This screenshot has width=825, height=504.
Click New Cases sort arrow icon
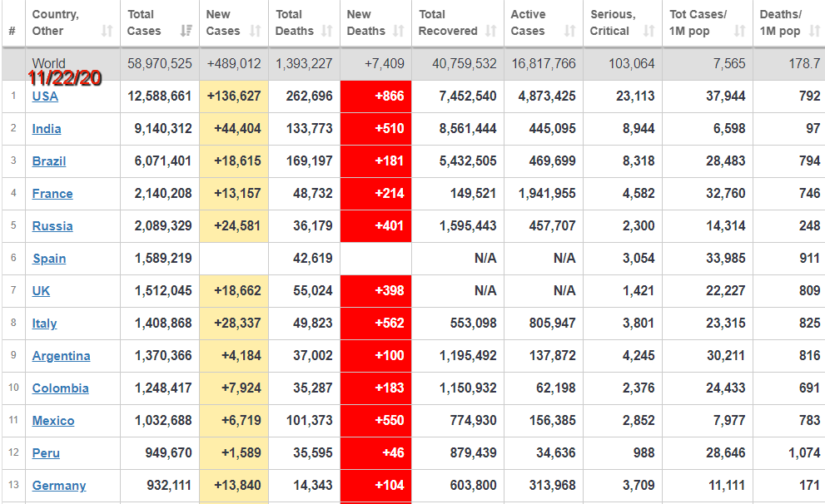click(x=256, y=32)
